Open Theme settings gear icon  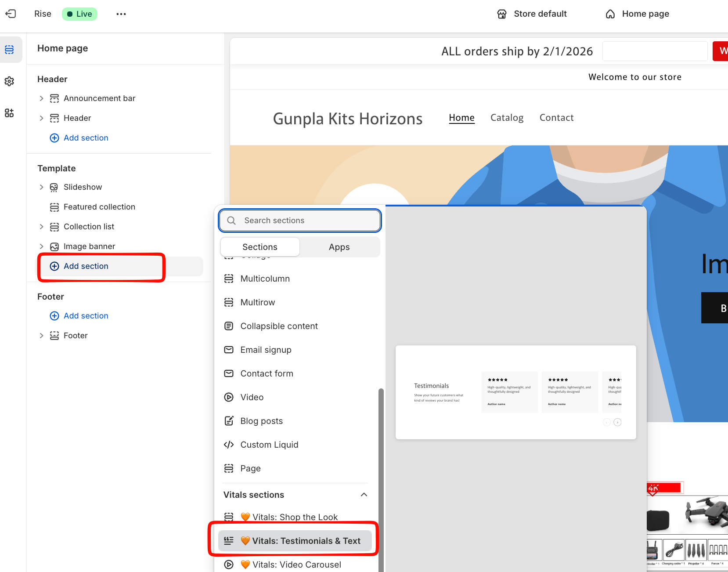(9, 81)
